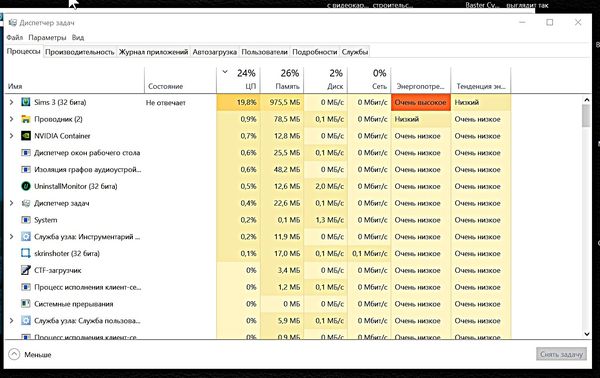The width and height of the screenshot is (600, 378).
Task: Click the Снять задачу button
Action: [561, 354]
